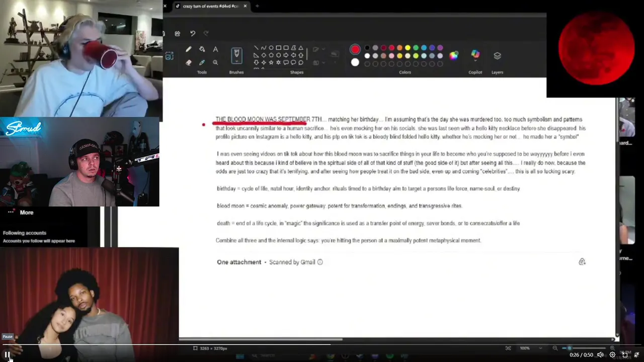This screenshot has height=362, width=644.
Task: Choose the straight Line shape
Action: point(256,48)
